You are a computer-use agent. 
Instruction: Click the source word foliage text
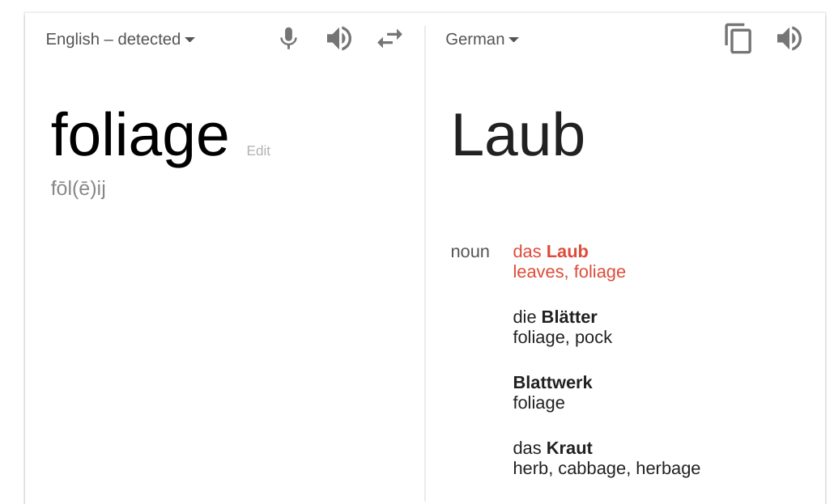click(x=139, y=136)
